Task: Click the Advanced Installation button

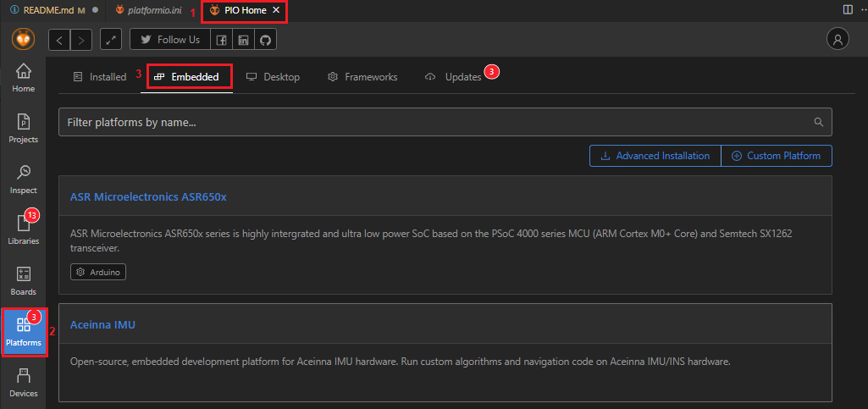Action: point(655,156)
